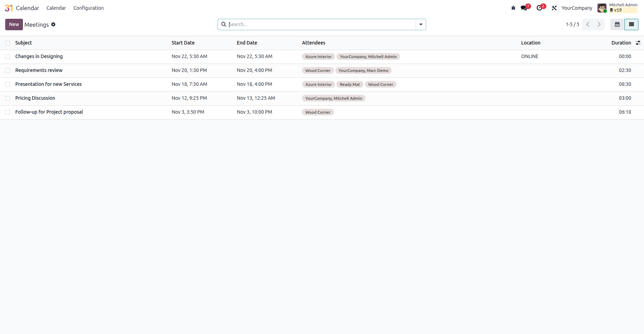The image size is (644, 334).
Task: Open Presentation for new Services meeting
Action: 48,84
